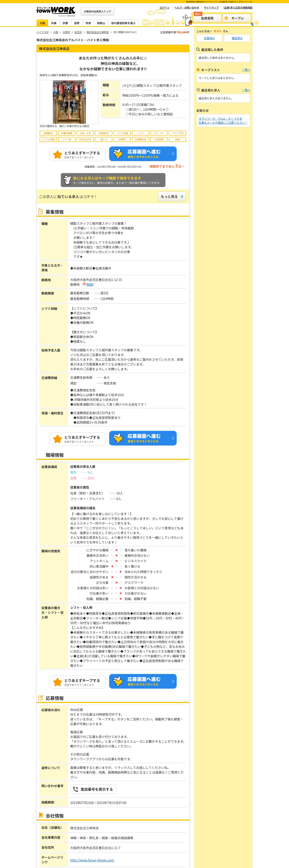Click the 社員登用 tag
The width and height of the screenshot is (289, 868).
[159, 139]
